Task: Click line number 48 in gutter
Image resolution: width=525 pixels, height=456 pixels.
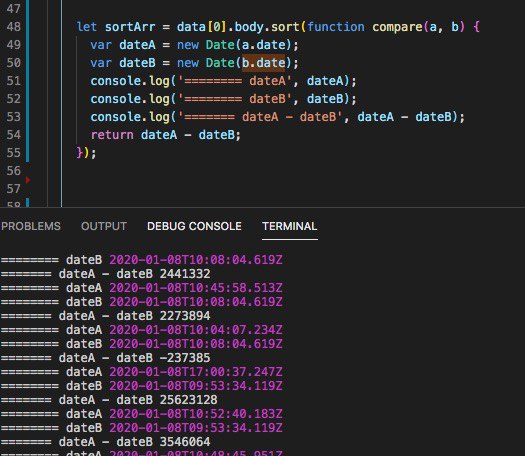Action: click(13, 27)
